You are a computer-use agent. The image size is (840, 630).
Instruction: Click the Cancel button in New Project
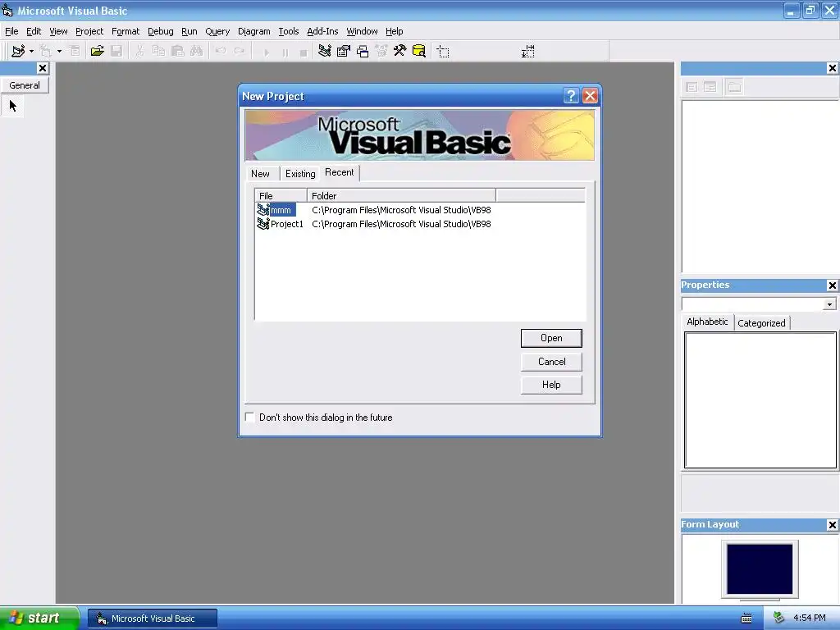coord(551,362)
